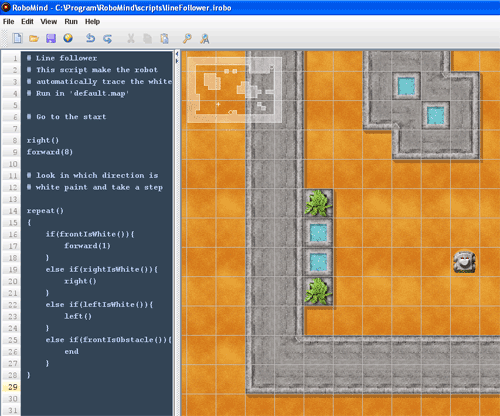Save the script with the floppy icon
Viewport: 500px width, 416px height.
pos(51,38)
